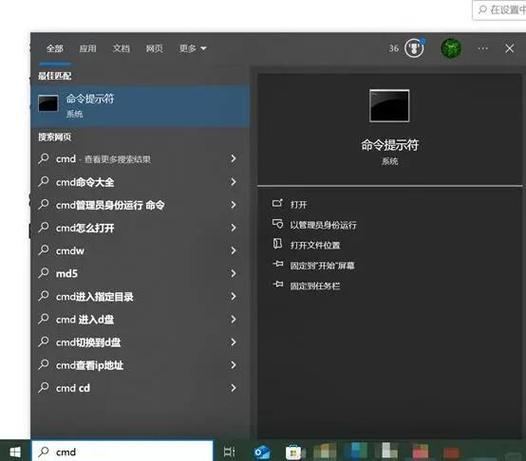Select web suggestion md5
The width and height of the screenshot is (526, 461).
click(x=140, y=273)
